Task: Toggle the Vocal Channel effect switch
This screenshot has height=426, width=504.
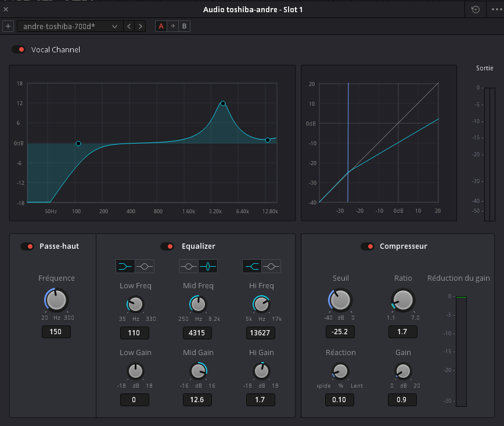Action: pos(19,50)
